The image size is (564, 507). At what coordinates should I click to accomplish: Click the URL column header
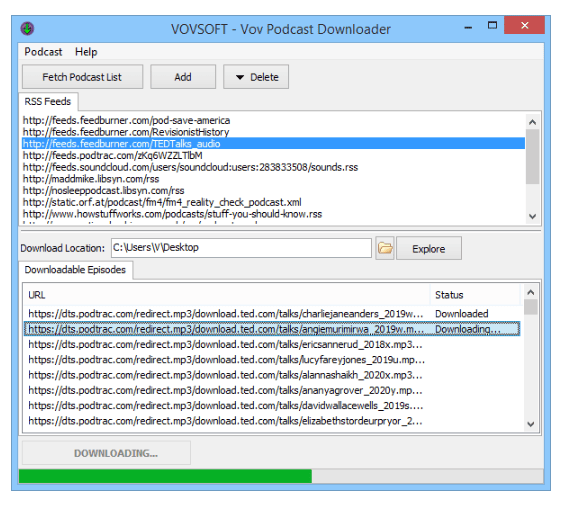(x=227, y=295)
